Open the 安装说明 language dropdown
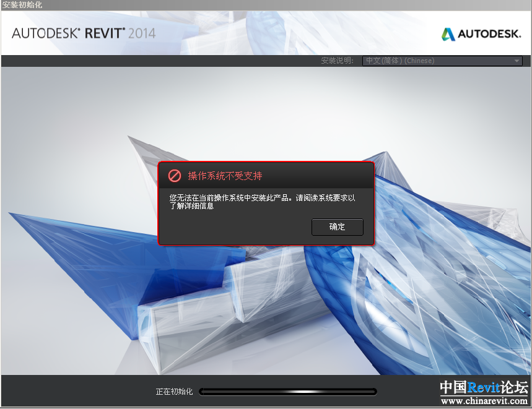 pos(442,61)
